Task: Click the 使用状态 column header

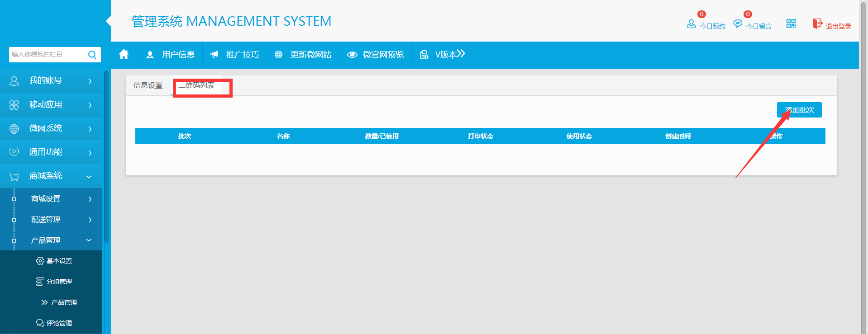Action: tap(579, 136)
